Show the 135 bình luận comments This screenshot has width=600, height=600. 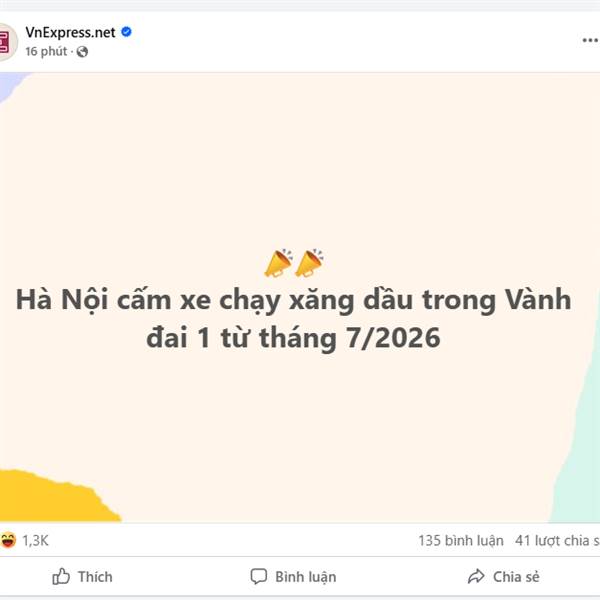(x=461, y=541)
